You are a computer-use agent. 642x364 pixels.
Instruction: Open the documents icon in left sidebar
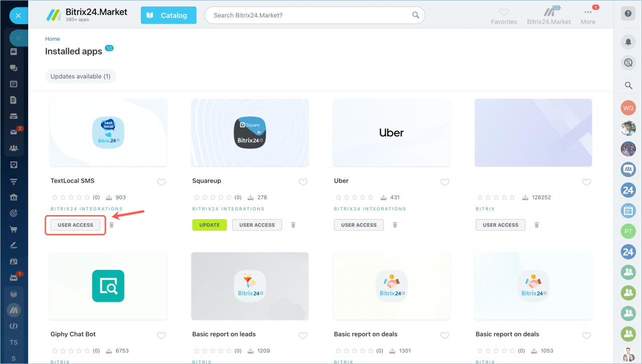tap(14, 100)
